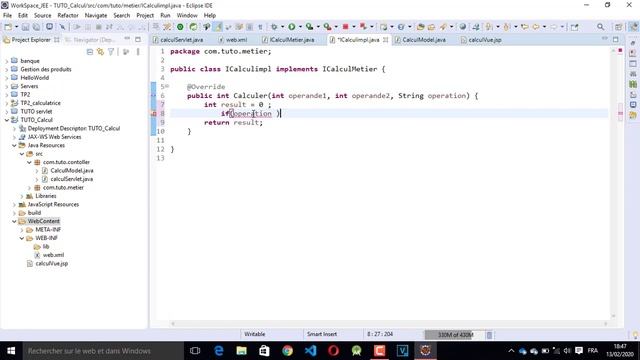Click the Windows search box in taskbar
This screenshot has height=360, width=640.
[103, 351]
